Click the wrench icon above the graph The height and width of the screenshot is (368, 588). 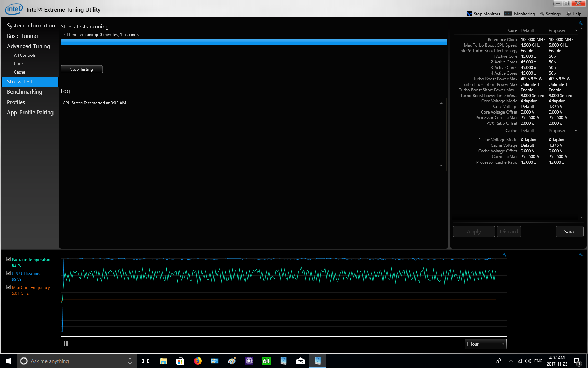[x=504, y=254]
